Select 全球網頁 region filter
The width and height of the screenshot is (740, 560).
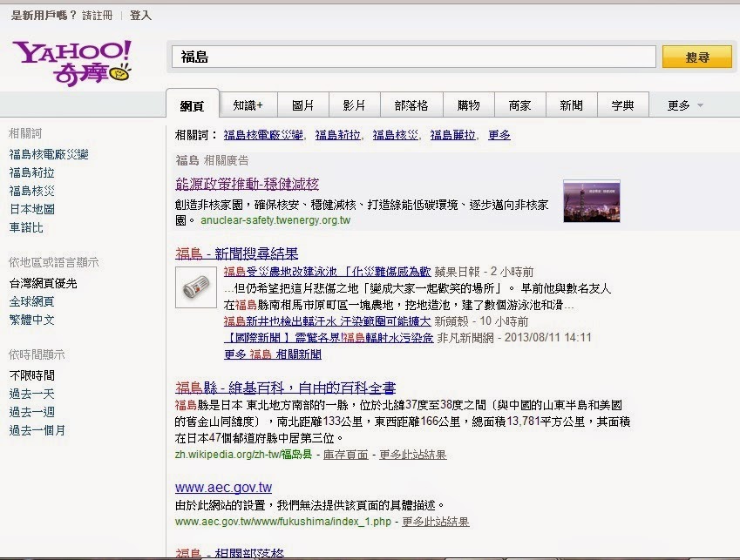tap(31, 301)
